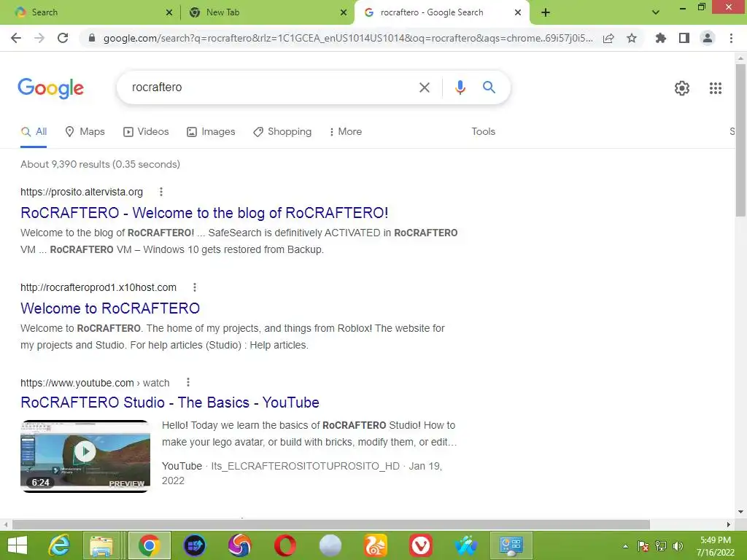
Task: Click the Chrome taskbar icon
Action: click(x=149, y=546)
